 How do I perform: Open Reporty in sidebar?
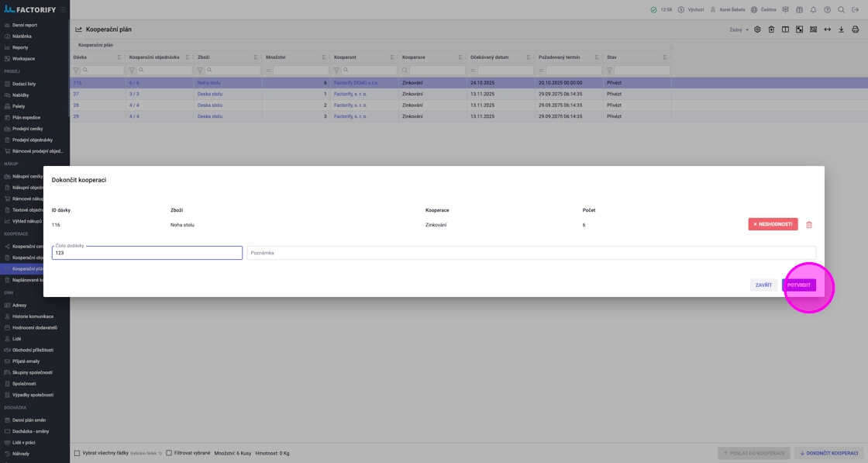click(20, 47)
